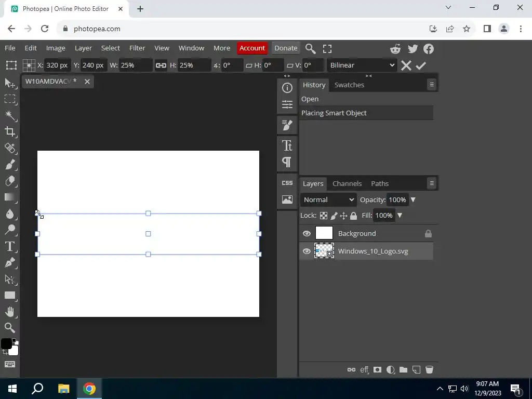Click the search magnifier in menu bar
The height and width of the screenshot is (399, 532).
[x=311, y=48]
